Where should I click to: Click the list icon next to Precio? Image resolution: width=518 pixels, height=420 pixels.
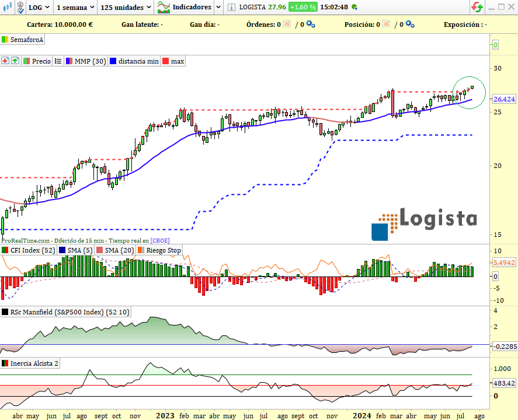point(58,61)
